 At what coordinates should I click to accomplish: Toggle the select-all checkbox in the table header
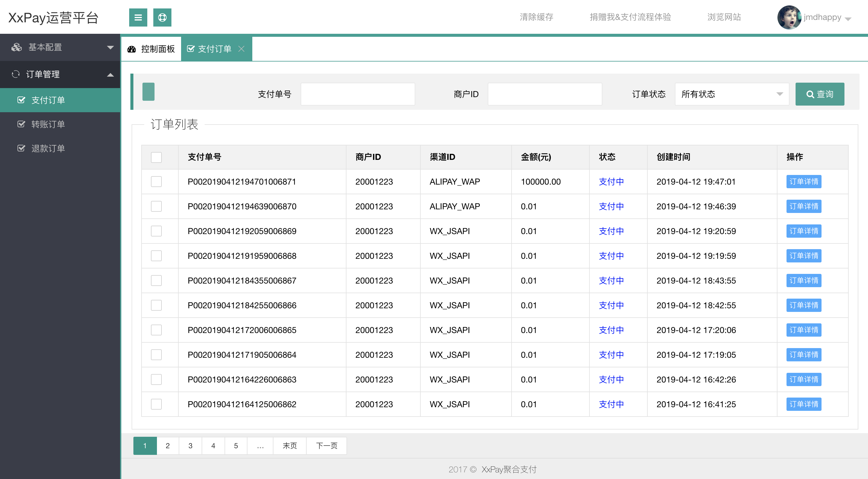pyautogui.click(x=156, y=157)
